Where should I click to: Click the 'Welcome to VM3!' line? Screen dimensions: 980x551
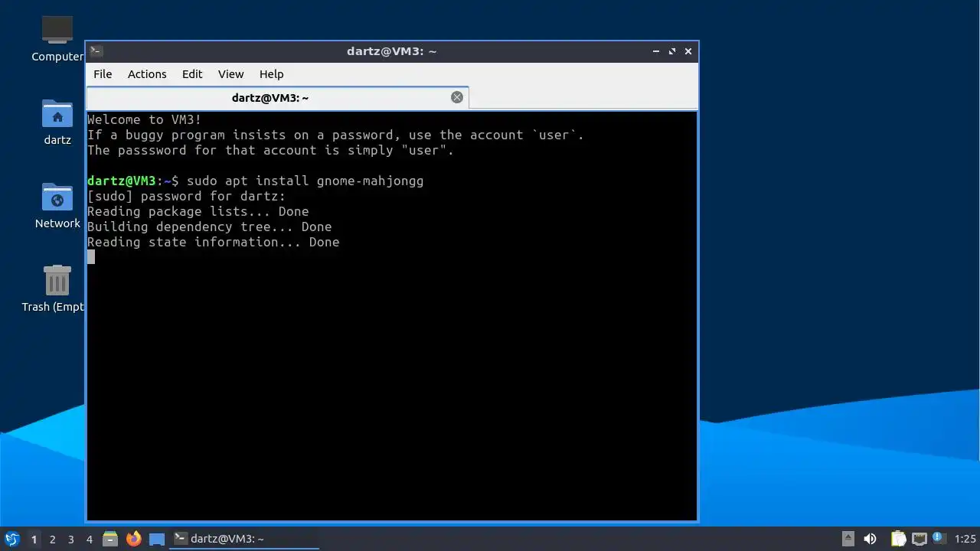[x=145, y=119]
